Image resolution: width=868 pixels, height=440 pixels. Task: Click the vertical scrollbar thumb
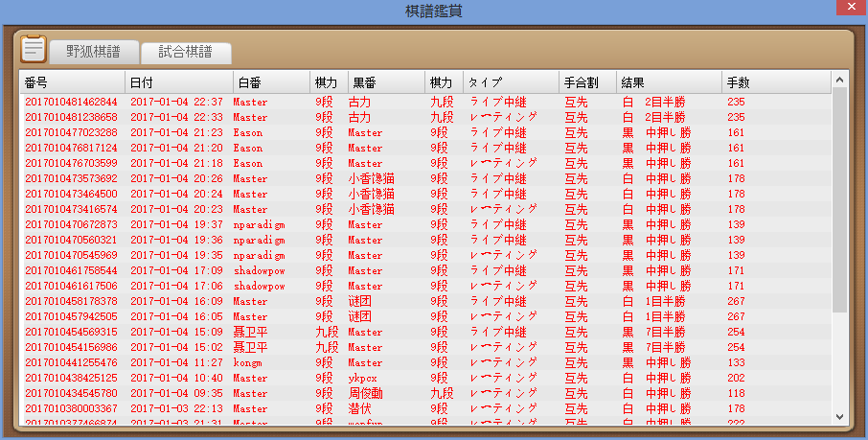(839, 199)
